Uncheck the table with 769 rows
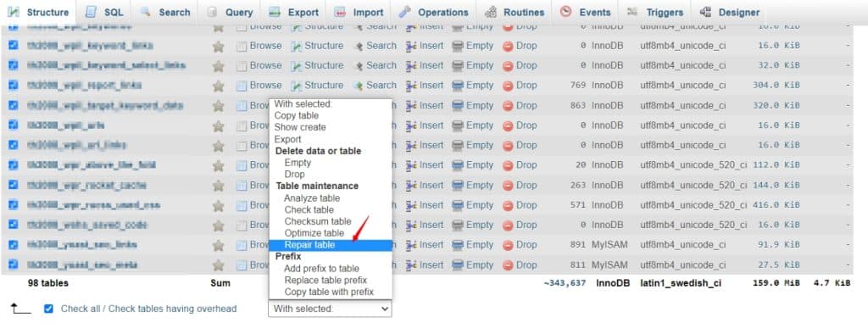Screen dimensions: 868x323 pyautogui.click(x=14, y=86)
